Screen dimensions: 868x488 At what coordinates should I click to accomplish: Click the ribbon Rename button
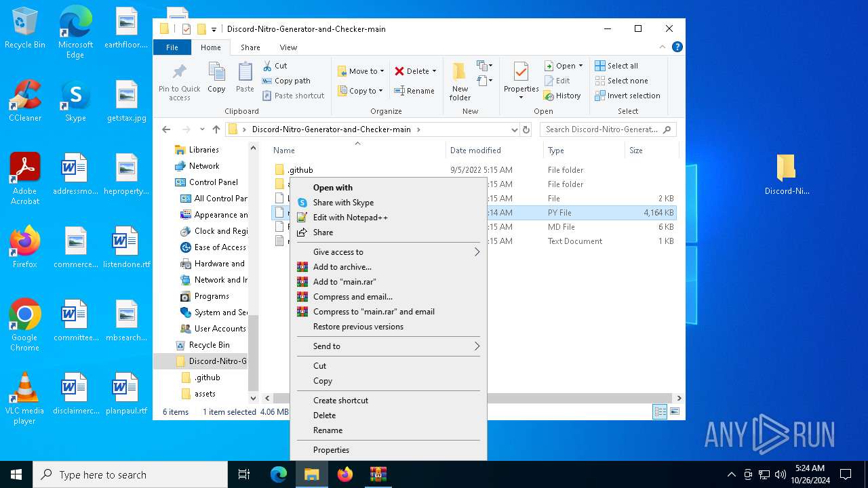tap(414, 91)
